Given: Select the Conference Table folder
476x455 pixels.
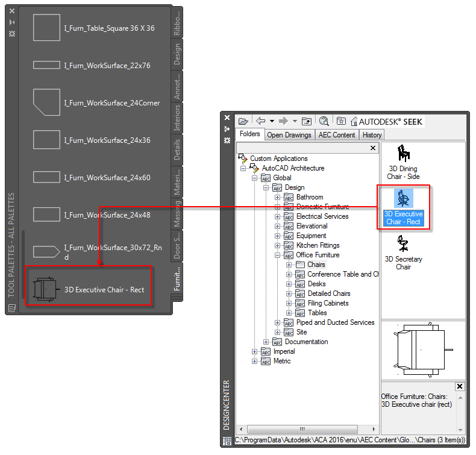Looking at the screenshot, I should [x=343, y=274].
